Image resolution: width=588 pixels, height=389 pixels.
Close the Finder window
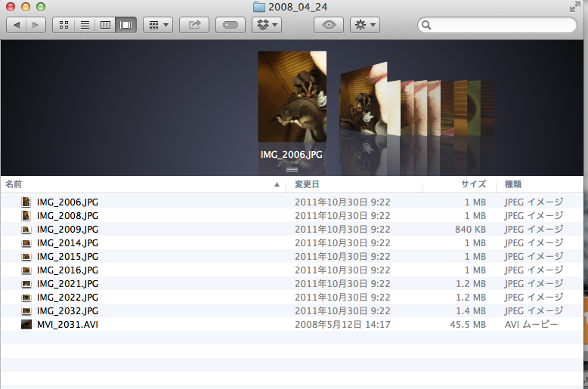[x=11, y=7]
